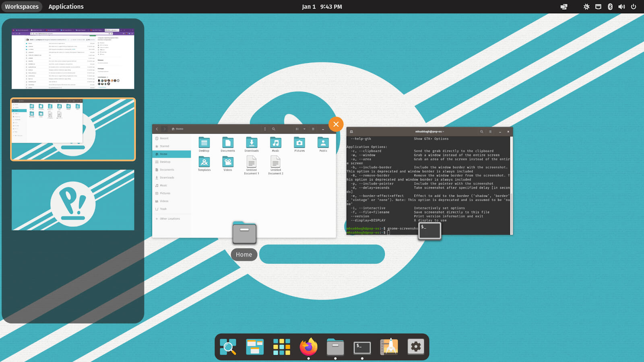Click the Files app icon overlay on window
The height and width of the screenshot is (362, 644).
(244, 232)
